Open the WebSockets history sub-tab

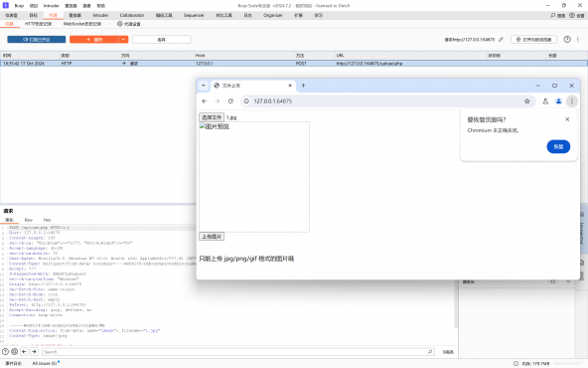[x=82, y=24]
